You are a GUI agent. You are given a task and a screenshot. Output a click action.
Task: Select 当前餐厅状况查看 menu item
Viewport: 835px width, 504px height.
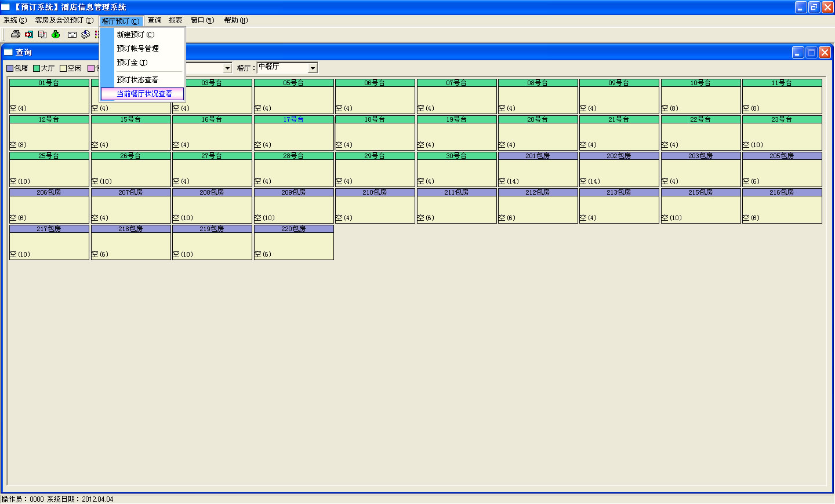coord(144,94)
